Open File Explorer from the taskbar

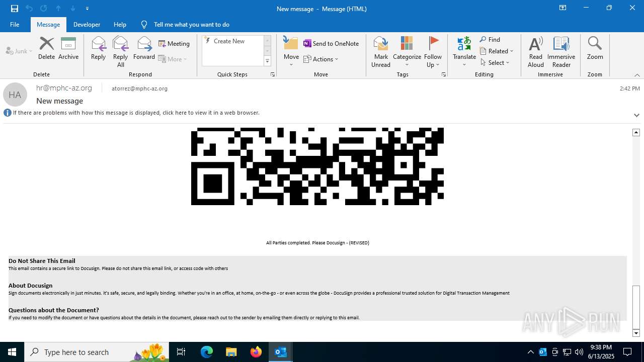[231, 352]
